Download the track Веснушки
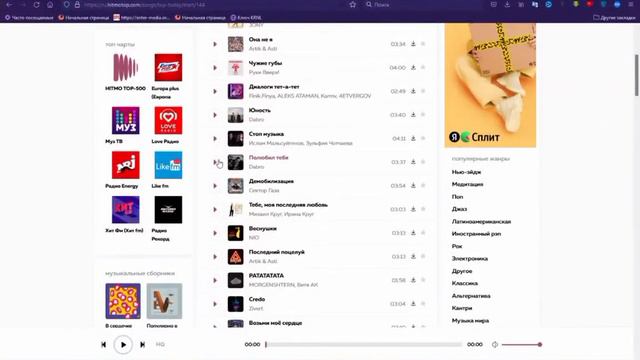The height and width of the screenshot is (360, 640). coord(413,233)
